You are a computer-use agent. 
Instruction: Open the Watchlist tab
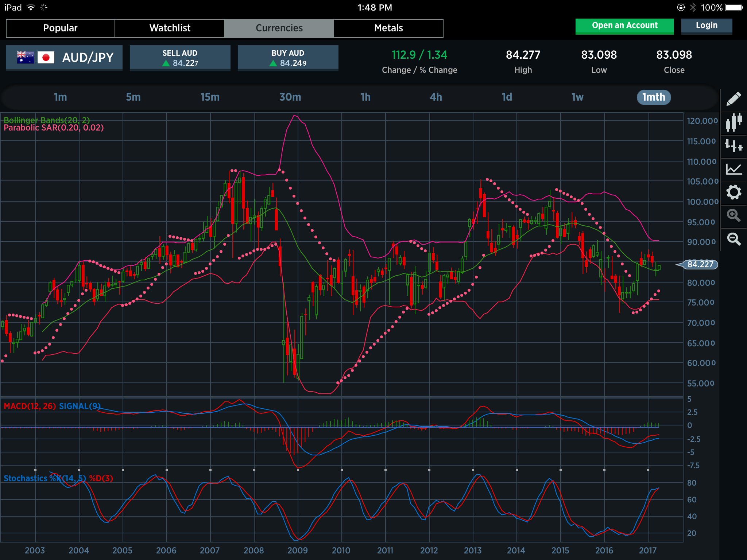pos(170,28)
